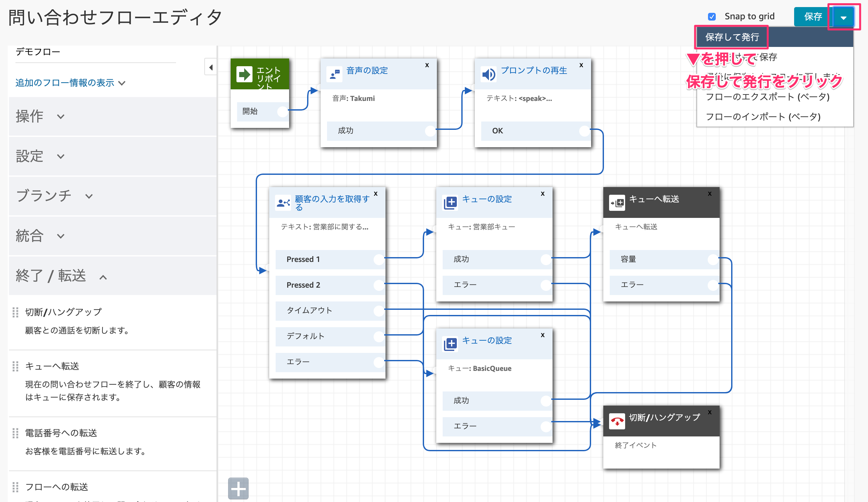The width and height of the screenshot is (868, 502).
Task: Click the テキスト: <speak>... text
Action: point(519,99)
